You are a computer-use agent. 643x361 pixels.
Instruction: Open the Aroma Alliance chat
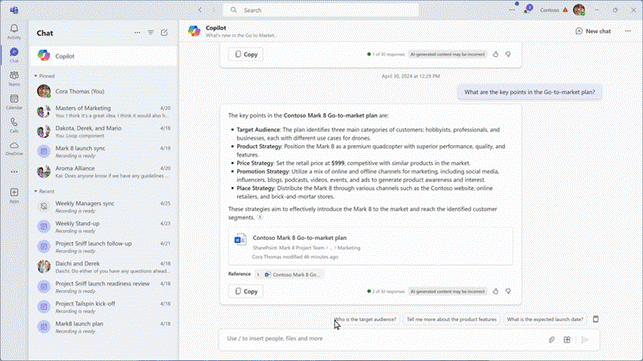[x=103, y=171]
